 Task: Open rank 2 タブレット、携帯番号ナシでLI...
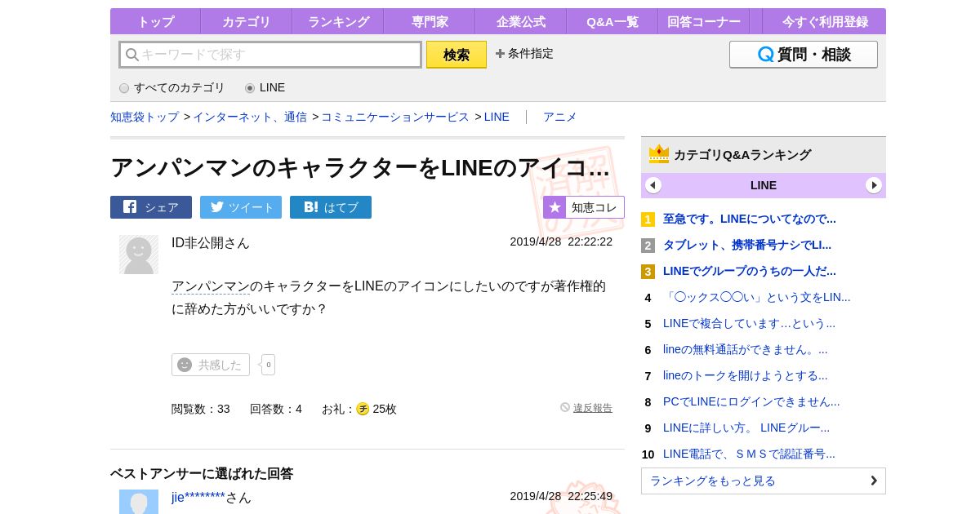(x=747, y=245)
